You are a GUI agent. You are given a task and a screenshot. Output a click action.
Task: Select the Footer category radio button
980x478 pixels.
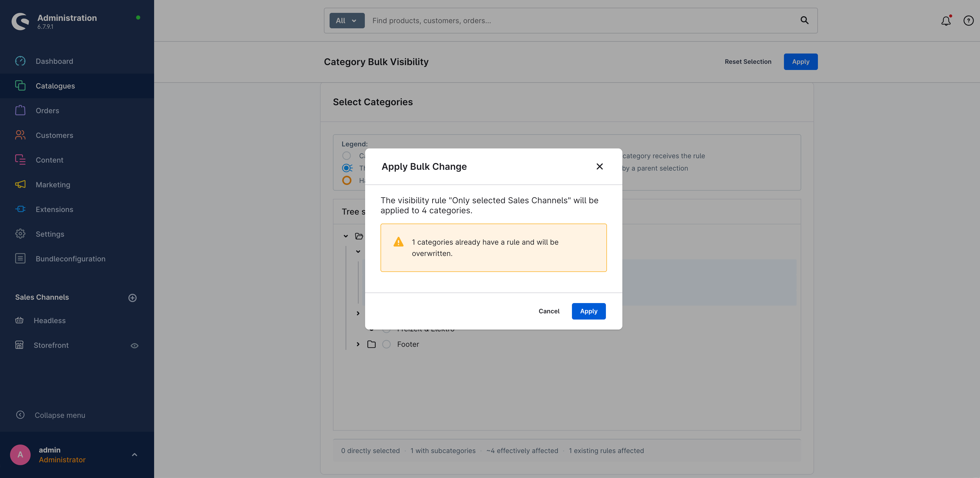pyautogui.click(x=386, y=344)
